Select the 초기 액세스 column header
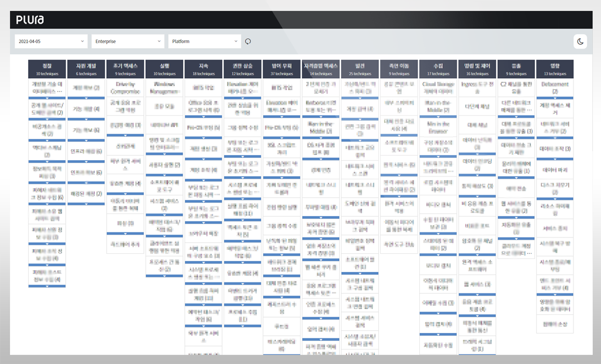 125,69
